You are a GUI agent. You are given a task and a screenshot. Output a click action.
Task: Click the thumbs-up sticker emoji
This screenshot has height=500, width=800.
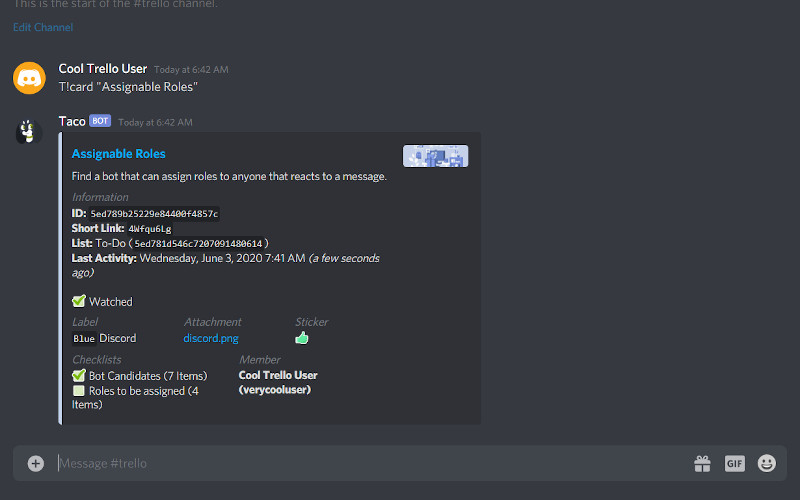302,338
